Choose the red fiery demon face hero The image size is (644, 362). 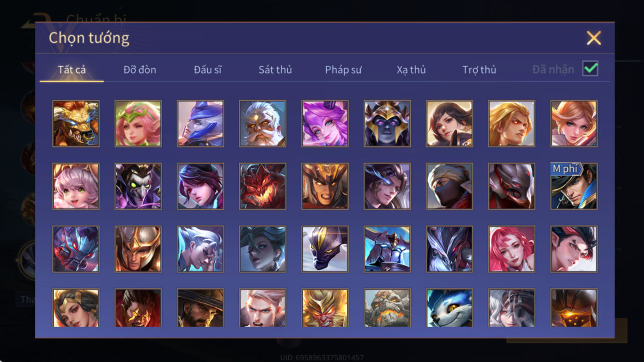[x=263, y=186]
